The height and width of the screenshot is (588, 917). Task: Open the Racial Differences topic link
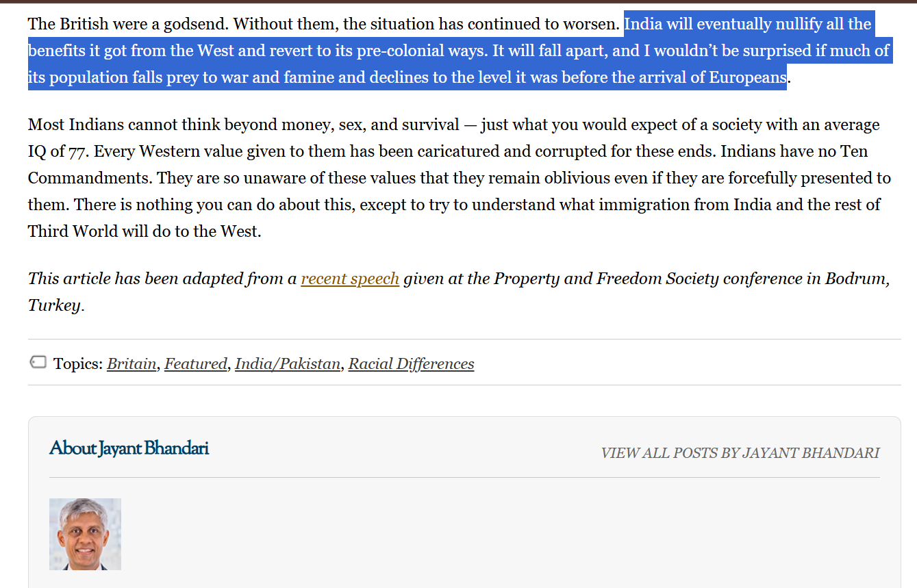pyautogui.click(x=411, y=363)
